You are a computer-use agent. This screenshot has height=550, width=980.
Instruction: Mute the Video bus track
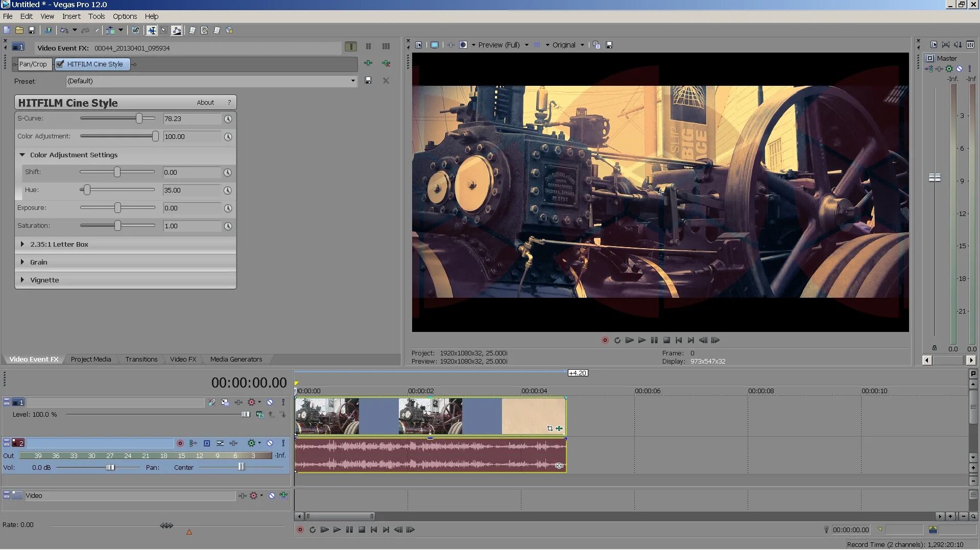(272, 495)
